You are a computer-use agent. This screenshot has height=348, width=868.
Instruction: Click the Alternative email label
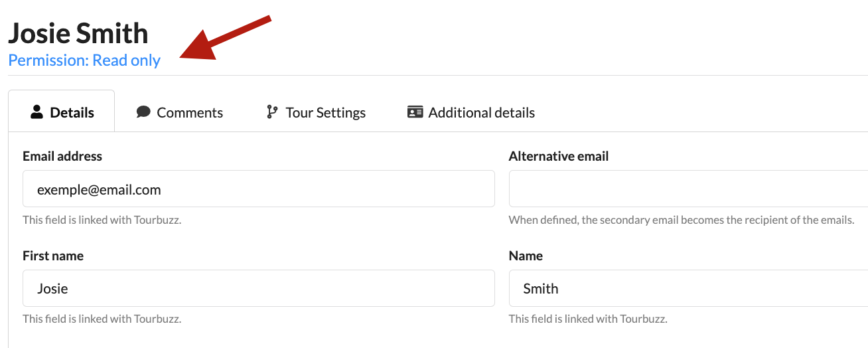tap(558, 156)
